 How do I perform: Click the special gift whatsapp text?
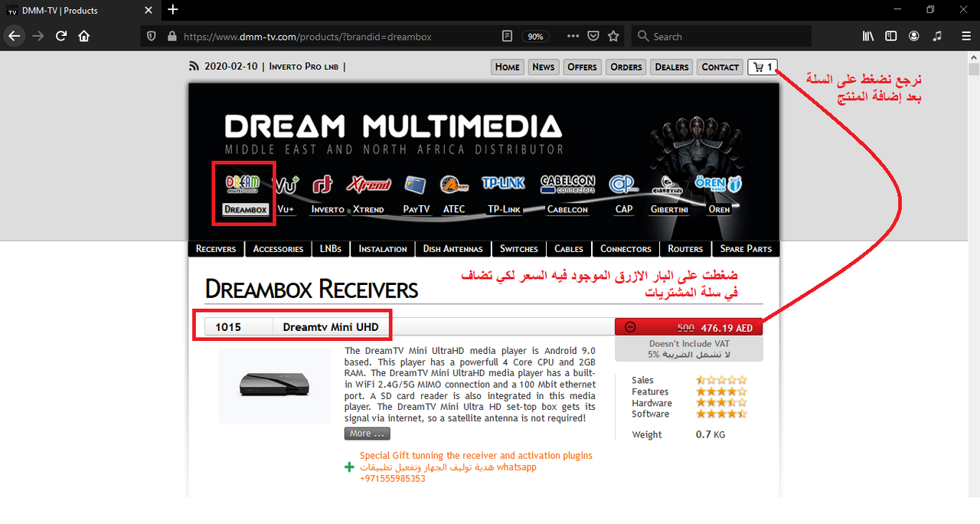tap(475, 467)
